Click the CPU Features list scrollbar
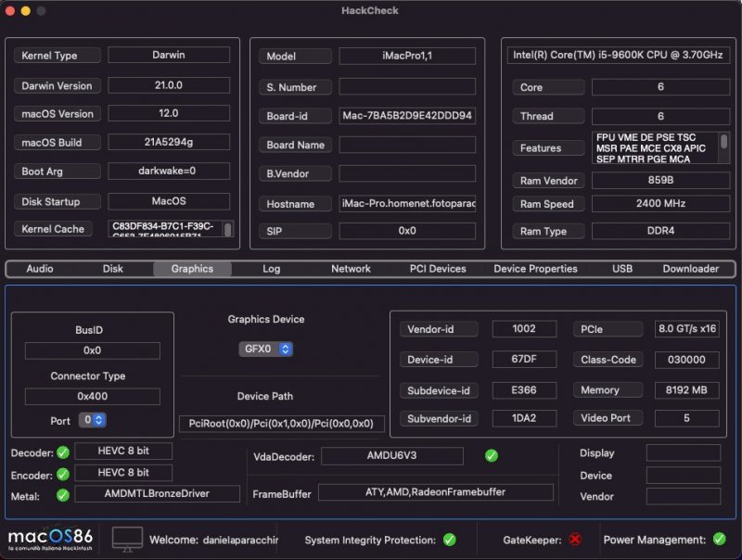The height and width of the screenshot is (560, 742). [724, 146]
